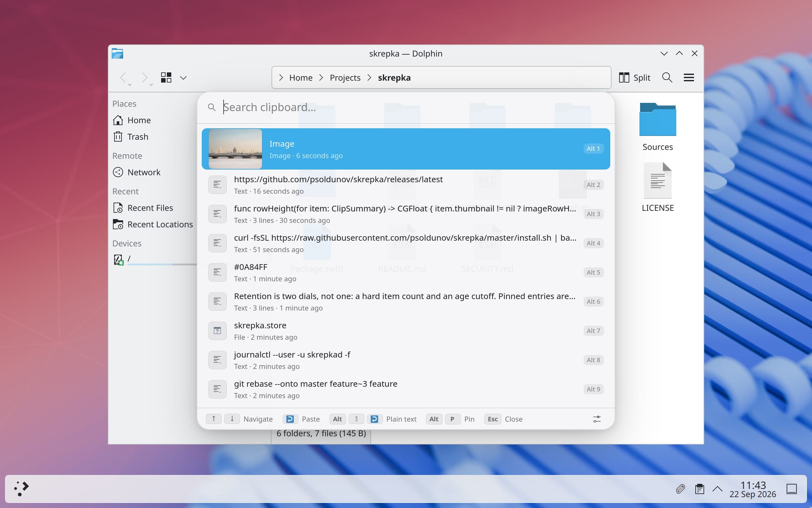Open the Projects breadcrumb
The height and width of the screenshot is (508, 812).
345,77
